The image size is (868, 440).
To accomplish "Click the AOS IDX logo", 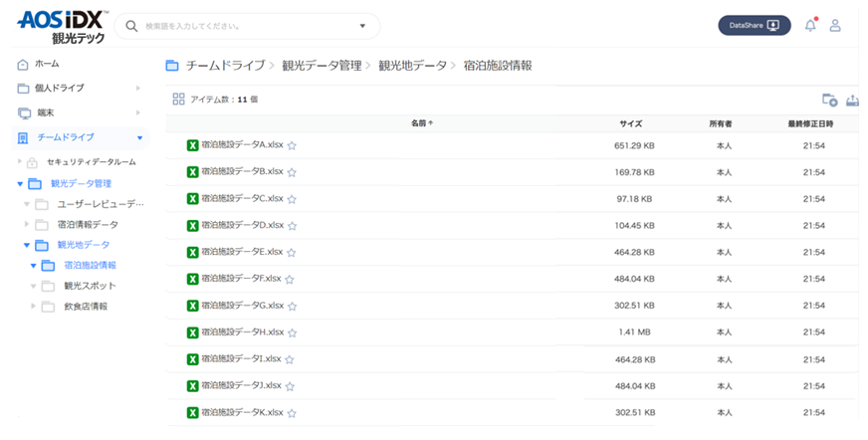I will [62, 27].
